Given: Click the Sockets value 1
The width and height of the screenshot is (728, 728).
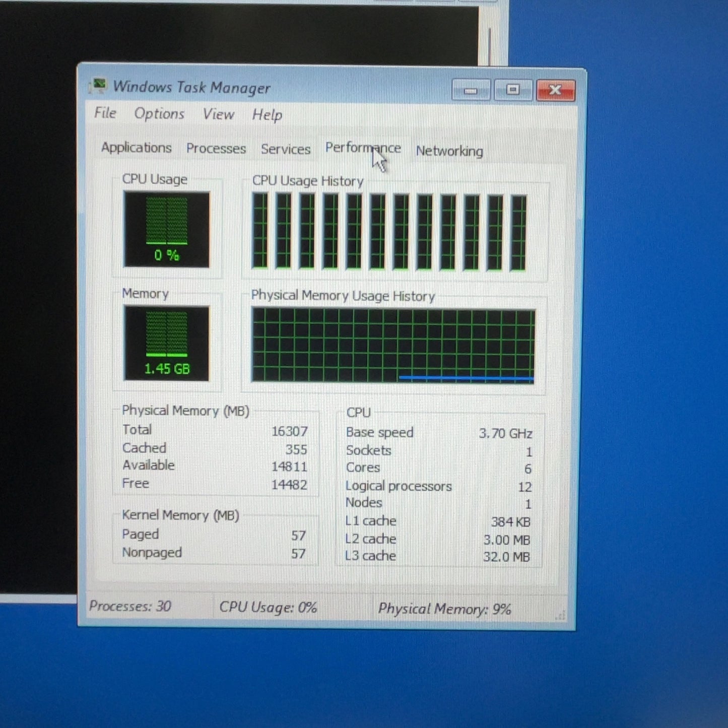Looking at the screenshot, I should pyautogui.click(x=528, y=452).
